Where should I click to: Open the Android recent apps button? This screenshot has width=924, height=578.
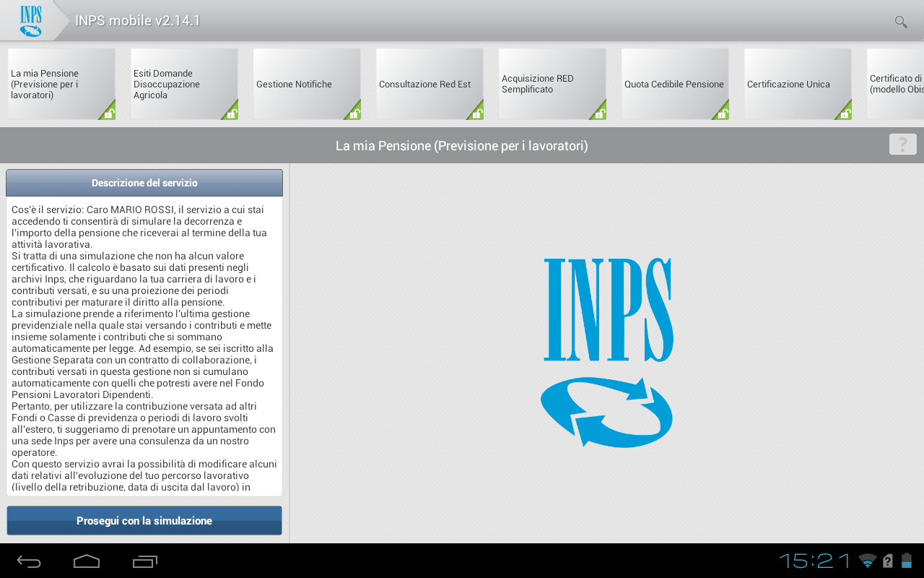point(145,561)
